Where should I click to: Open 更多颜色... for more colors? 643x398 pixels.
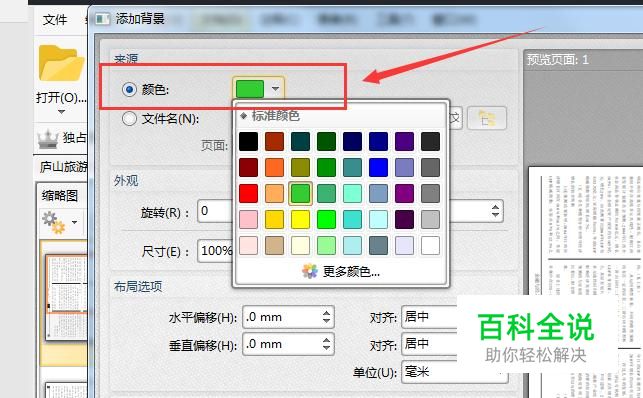[x=341, y=271]
